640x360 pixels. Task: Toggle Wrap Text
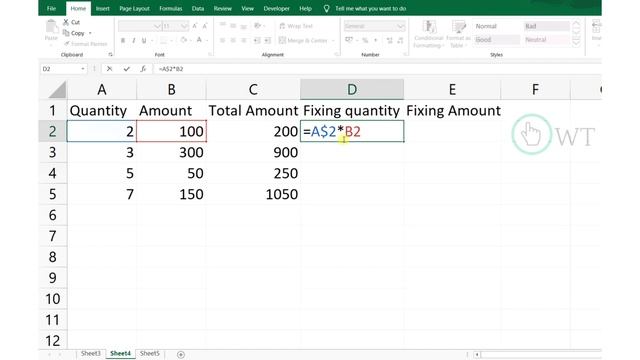coord(296,26)
